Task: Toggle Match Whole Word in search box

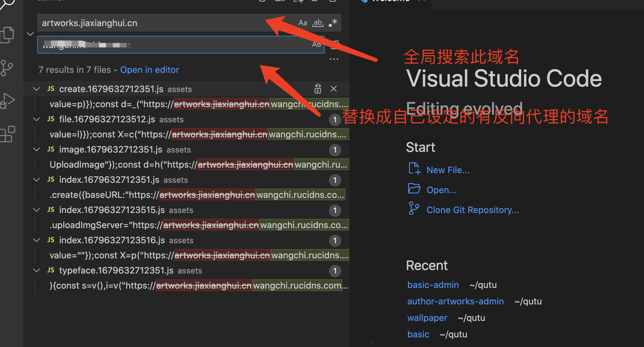Action: (x=318, y=23)
